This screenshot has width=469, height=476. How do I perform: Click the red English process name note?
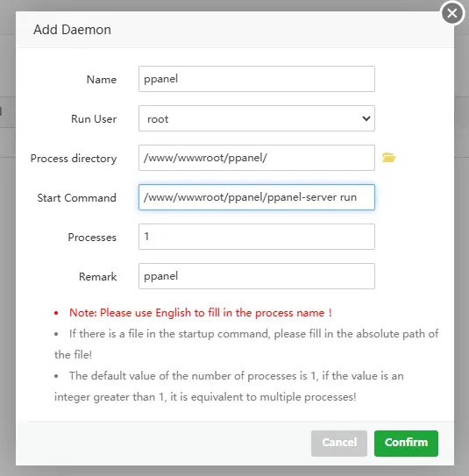[x=201, y=313]
